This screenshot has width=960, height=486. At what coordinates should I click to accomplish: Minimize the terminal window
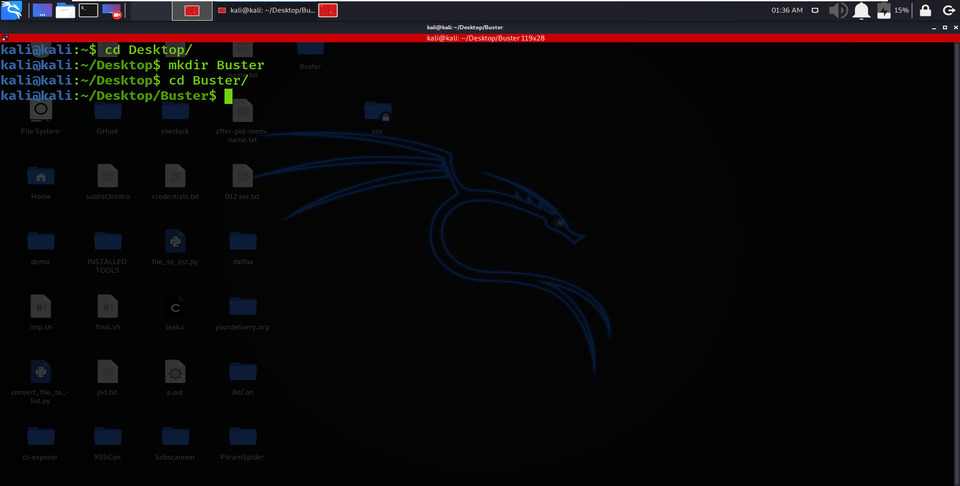coord(934,28)
